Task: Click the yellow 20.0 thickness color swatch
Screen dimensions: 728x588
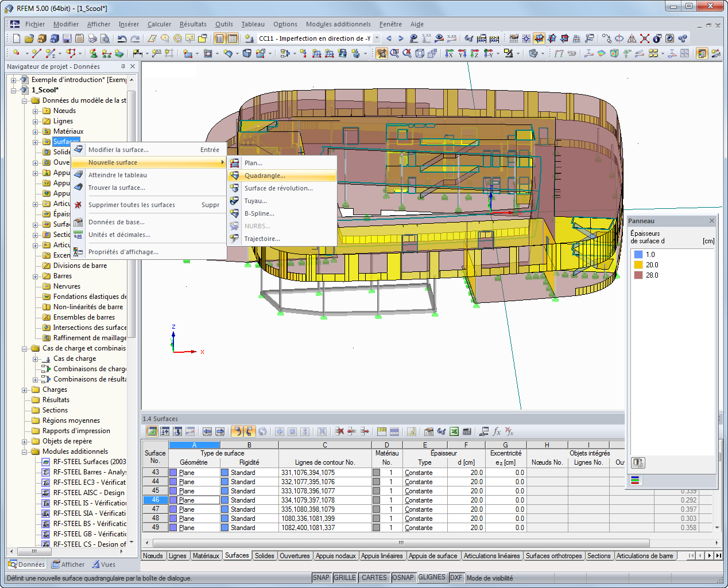Action: [x=638, y=265]
